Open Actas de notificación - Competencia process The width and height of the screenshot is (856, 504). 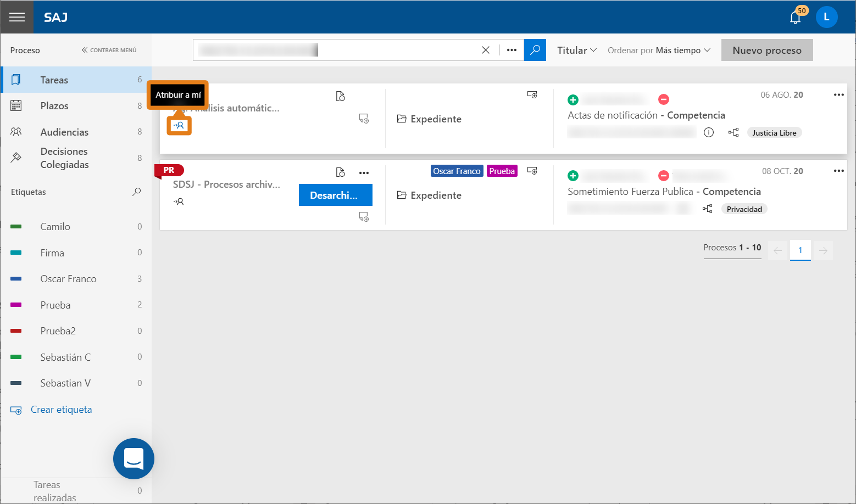[646, 115]
